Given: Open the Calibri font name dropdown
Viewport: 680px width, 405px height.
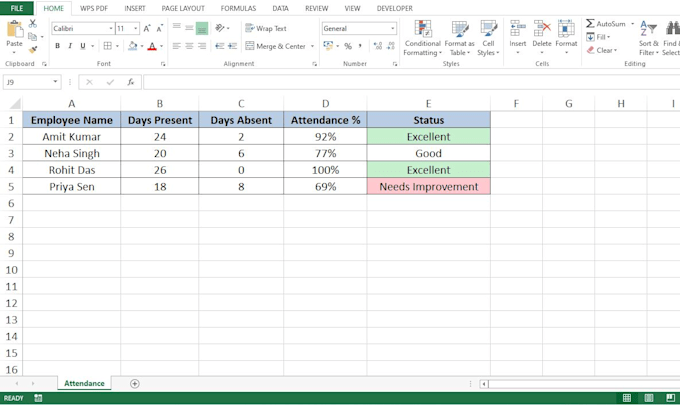Looking at the screenshot, I should click(x=111, y=29).
